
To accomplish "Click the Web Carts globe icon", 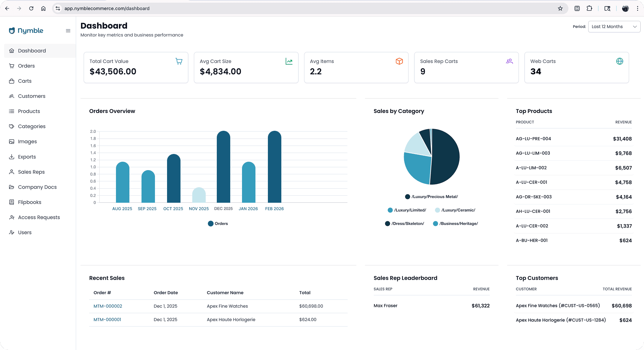I will (x=620, y=61).
